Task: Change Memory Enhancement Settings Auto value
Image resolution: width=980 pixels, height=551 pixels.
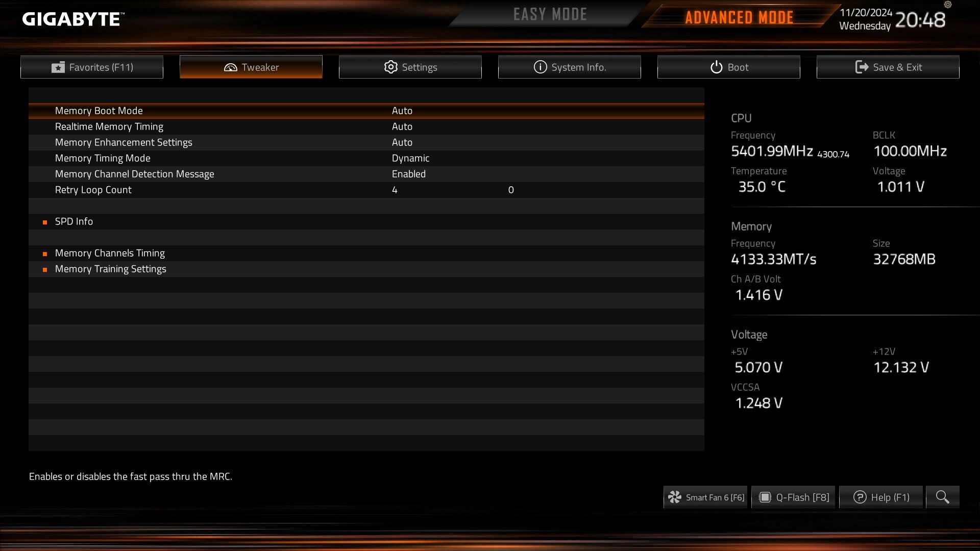Action: point(402,142)
